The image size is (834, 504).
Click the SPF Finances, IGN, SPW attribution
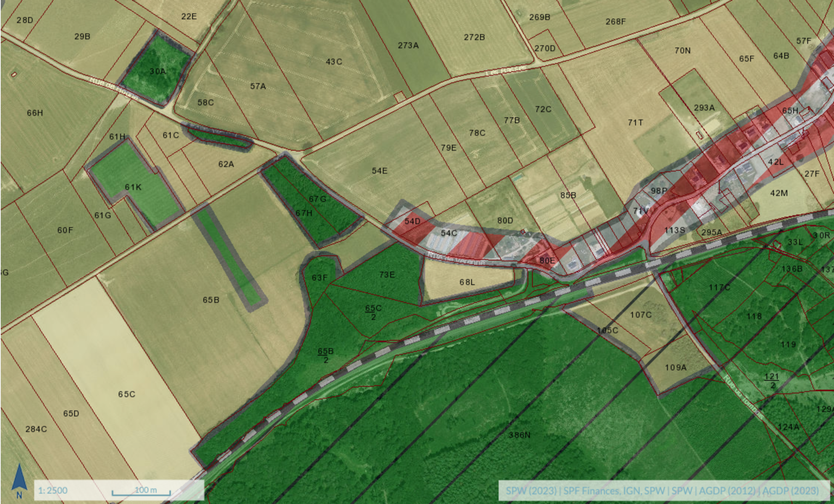click(x=614, y=491)
